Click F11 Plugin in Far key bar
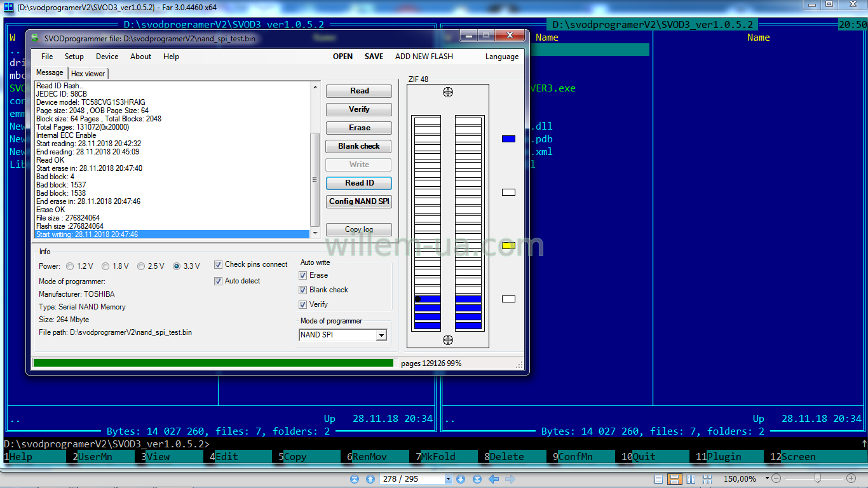The height and width of the screenshot is (488, 868). (730, 457)
